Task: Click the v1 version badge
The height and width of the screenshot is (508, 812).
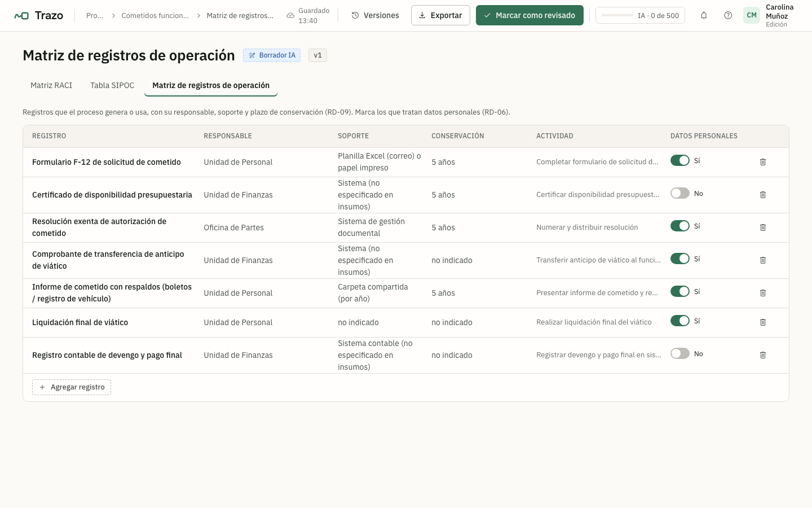Action: pos(317,55)
